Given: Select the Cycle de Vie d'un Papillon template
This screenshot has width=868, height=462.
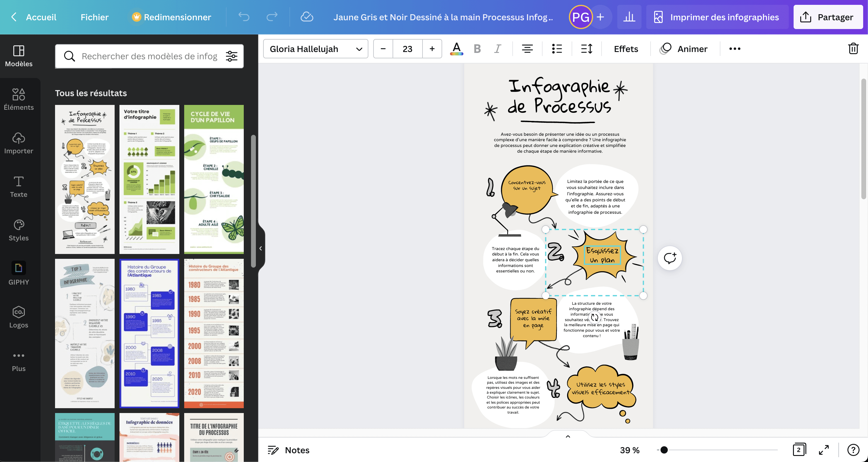Looking at the screenshot, I should [x=214, y=179].
